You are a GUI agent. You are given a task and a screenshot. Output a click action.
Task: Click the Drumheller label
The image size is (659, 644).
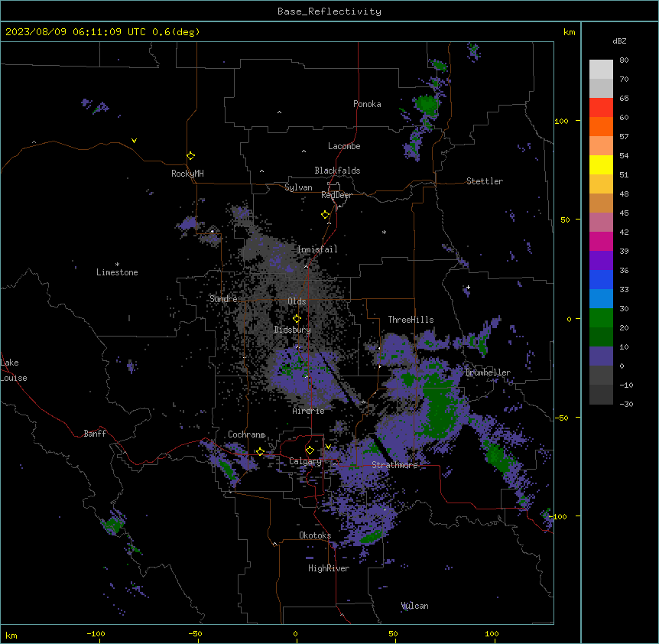pyautogui.click(x=488, y=372)
